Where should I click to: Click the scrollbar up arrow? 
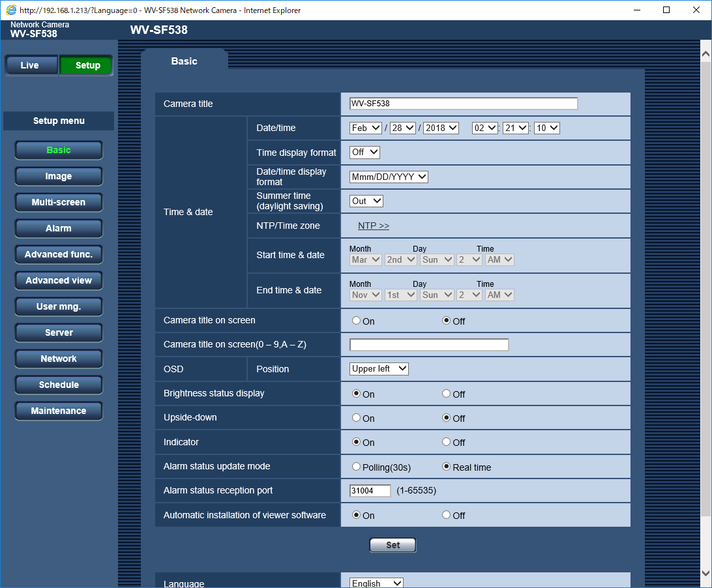(705, 53)
